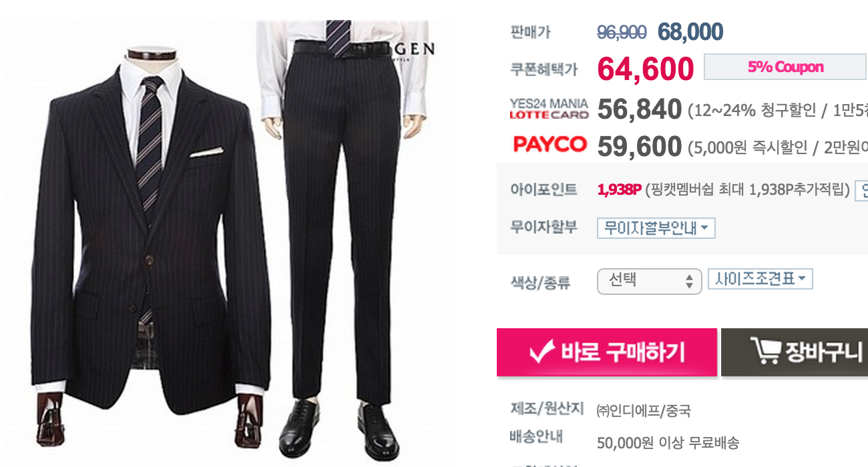Click the 64,600 coupon price
The height and width of the screenshot is (467, 868).
click(x=645, y=69)
